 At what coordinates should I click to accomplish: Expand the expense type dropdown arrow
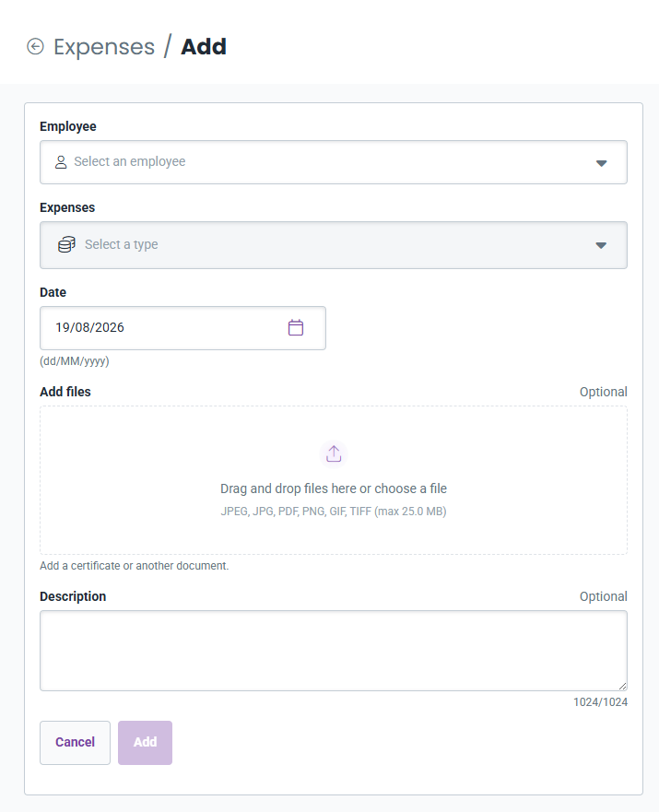click(601, 245)
